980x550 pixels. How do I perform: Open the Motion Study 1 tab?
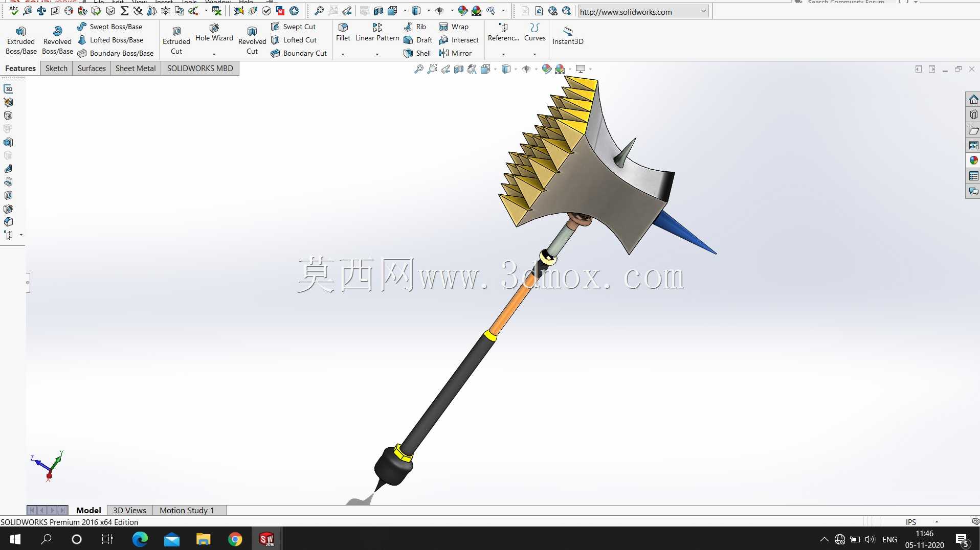tap(187, 510)
